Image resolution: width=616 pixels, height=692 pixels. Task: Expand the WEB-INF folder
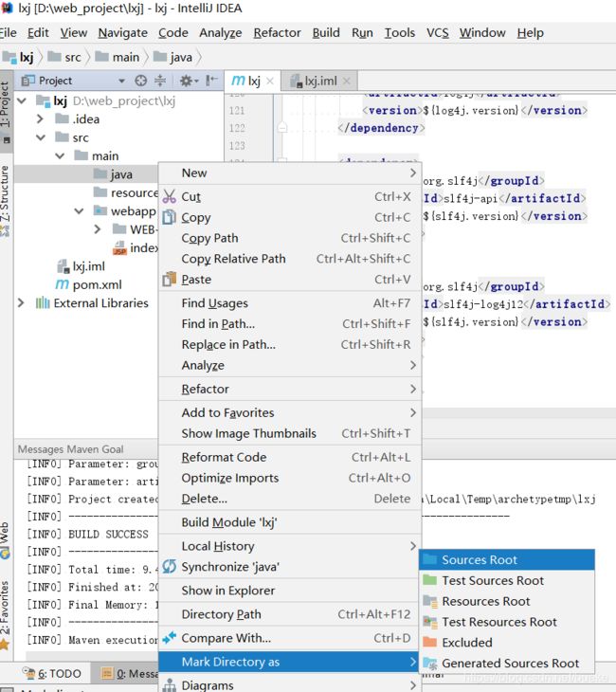98,229
